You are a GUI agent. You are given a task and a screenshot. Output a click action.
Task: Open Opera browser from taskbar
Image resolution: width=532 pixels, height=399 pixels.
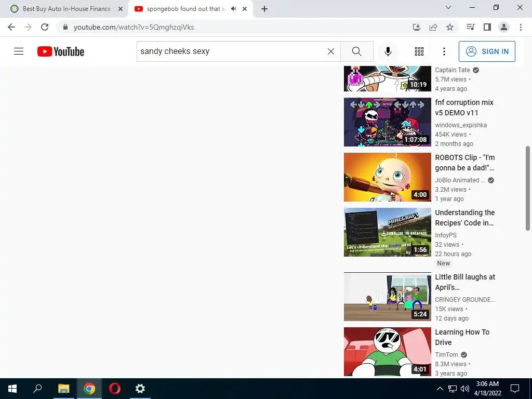tap(115, 389)
